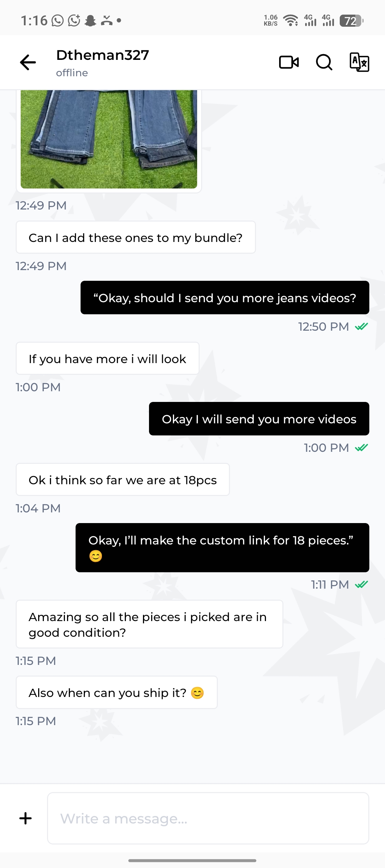The image size is (385, 868).
Task: Tap the Snapchat notification icon
Action: pos(91,21)
